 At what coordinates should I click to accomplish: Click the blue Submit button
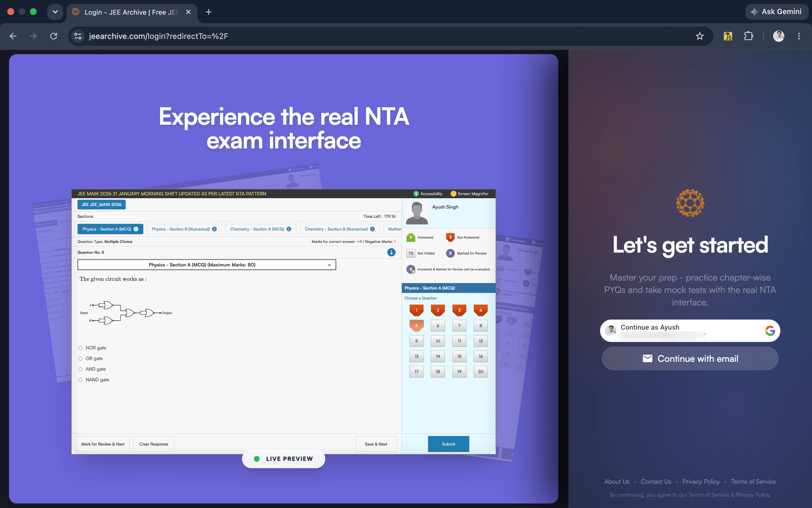pos(448,444)
